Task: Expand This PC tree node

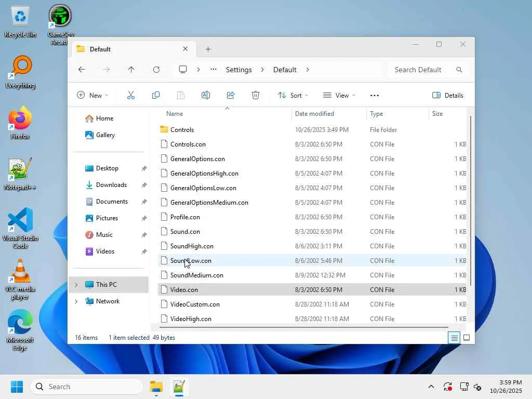Action: pyautogui.click(x=76, y=285)
